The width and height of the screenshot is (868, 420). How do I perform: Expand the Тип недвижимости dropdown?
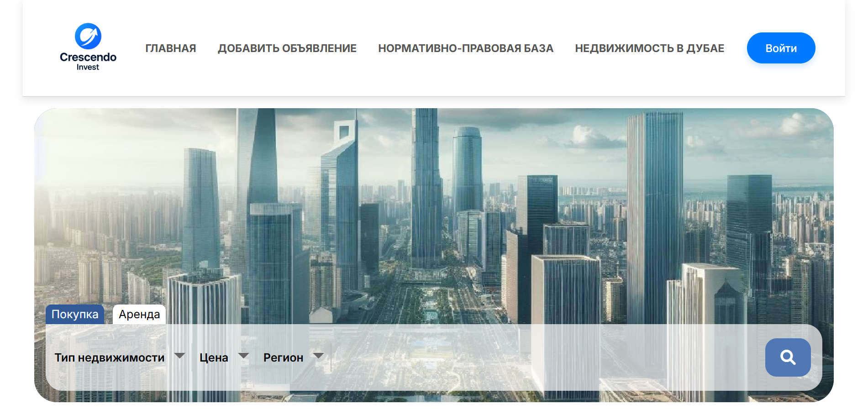point(110,357)
